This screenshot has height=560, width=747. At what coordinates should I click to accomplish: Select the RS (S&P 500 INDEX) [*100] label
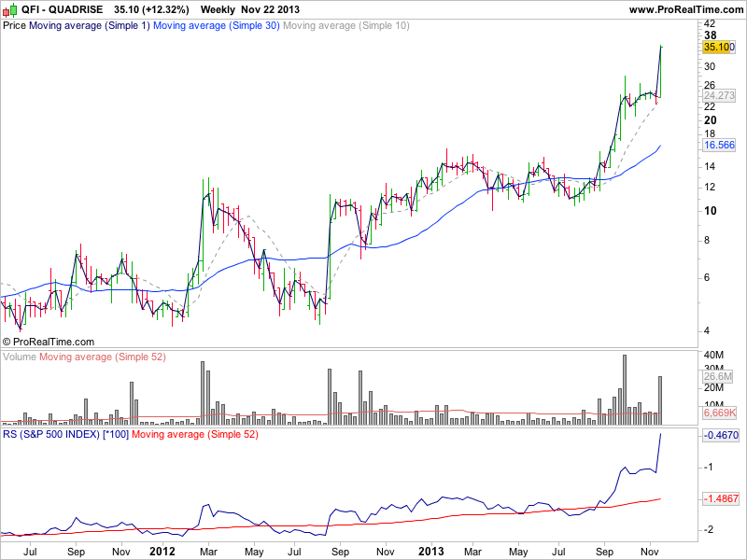click(65, 434)
